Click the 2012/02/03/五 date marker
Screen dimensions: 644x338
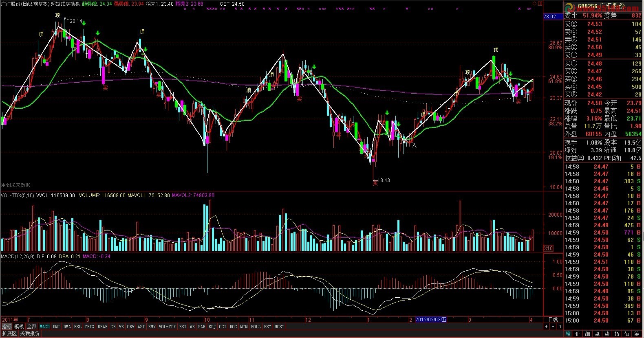[431, 320]
